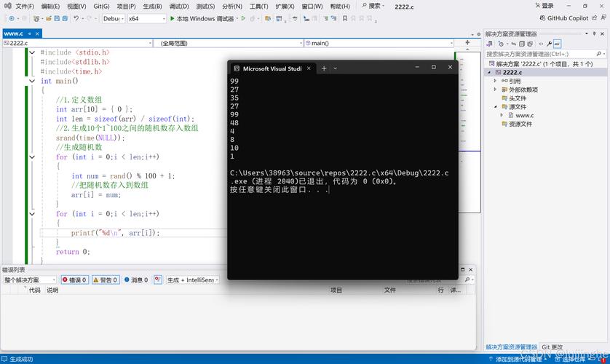Open the 调试(D) menu
The width and height of the screenshot is (610, 364).
click(179, 7)
